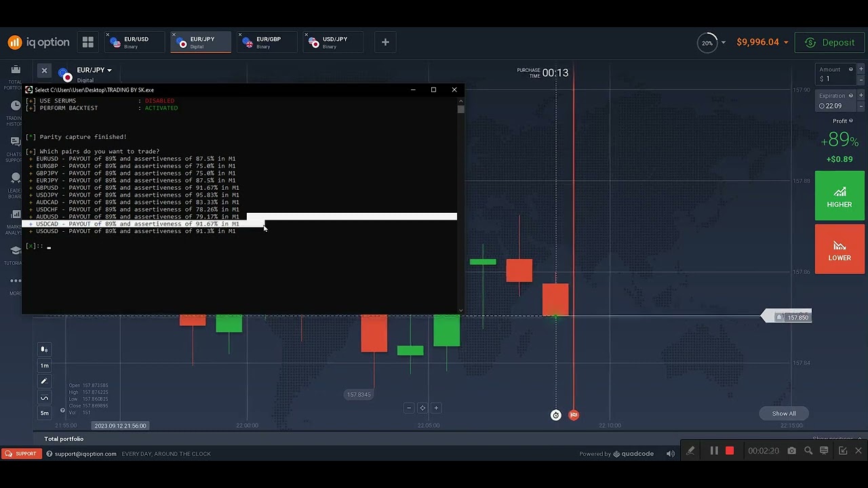
Task: Click Show All button
Action: tap(784, 413)
